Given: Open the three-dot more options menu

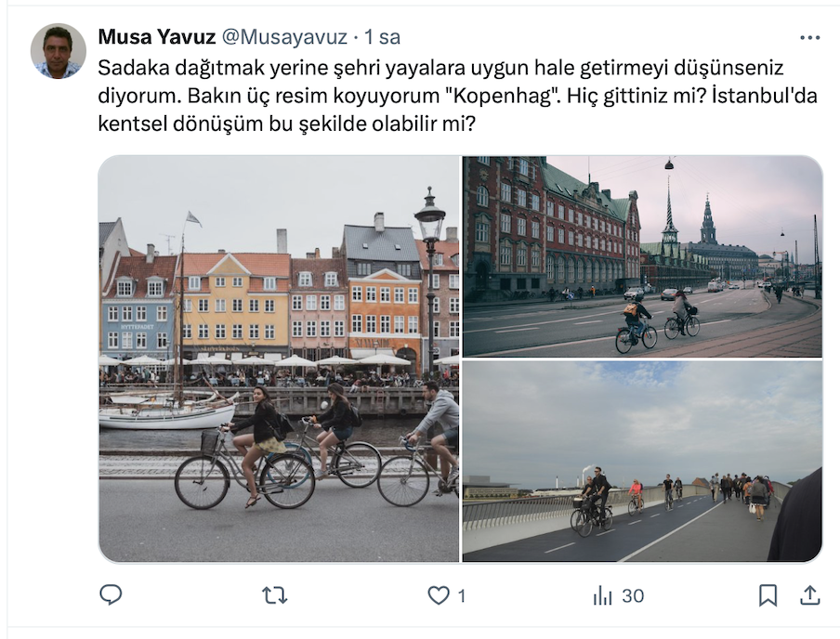Looking at the screenshot, I should [x=810, y=37].
